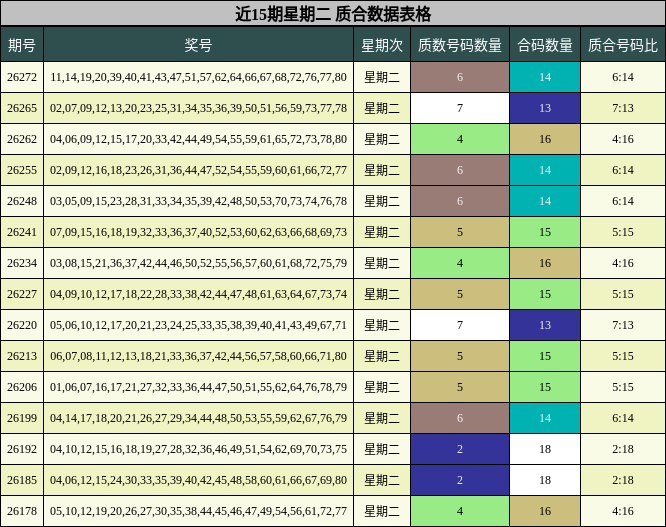Click the teal 14 cell in row 26199
The width and height of the screenshot is (666, 527).
click(545, 418)
